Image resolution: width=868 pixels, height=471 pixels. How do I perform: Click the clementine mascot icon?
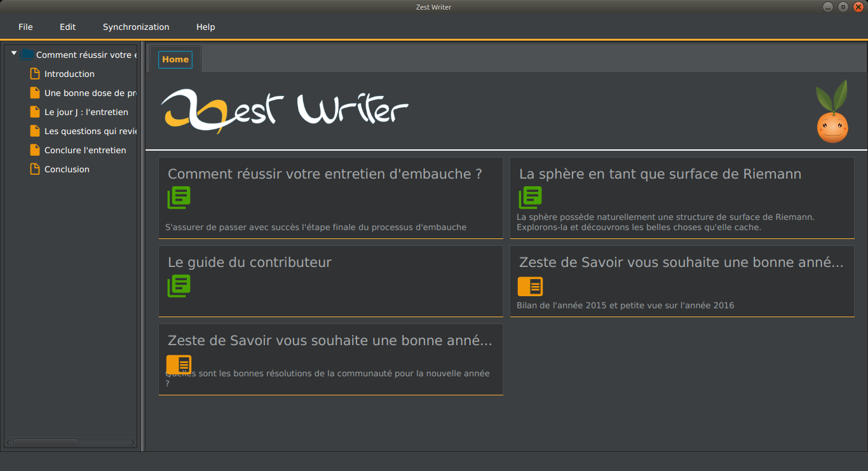[x=832, y=111]
